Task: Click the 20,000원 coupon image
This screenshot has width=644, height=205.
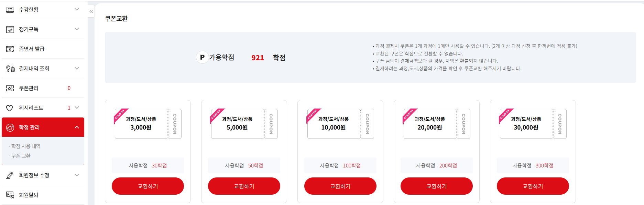Action: click(x=436, y=124)
